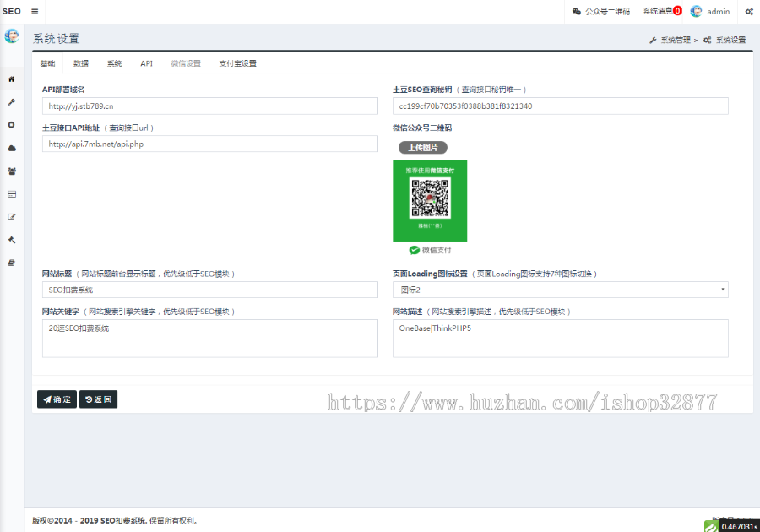
Task: Click the green leaf icon at bottom-right
Action: coord(711,527)
